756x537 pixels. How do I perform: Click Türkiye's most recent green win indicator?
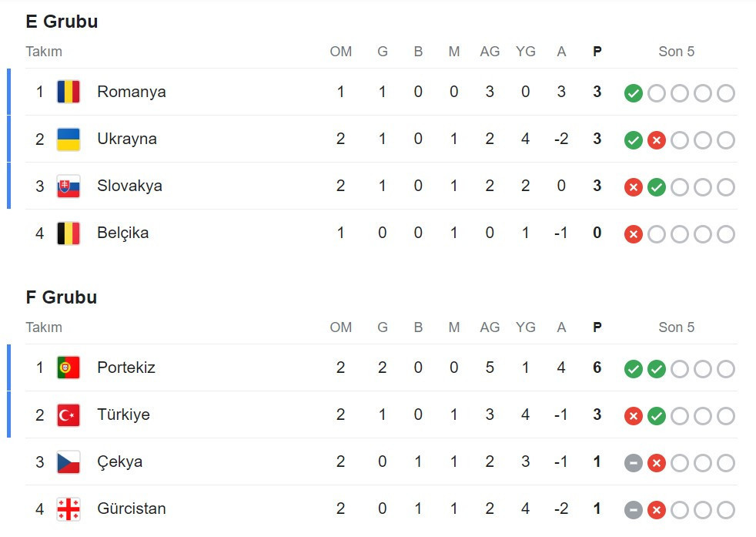point(656,415)
